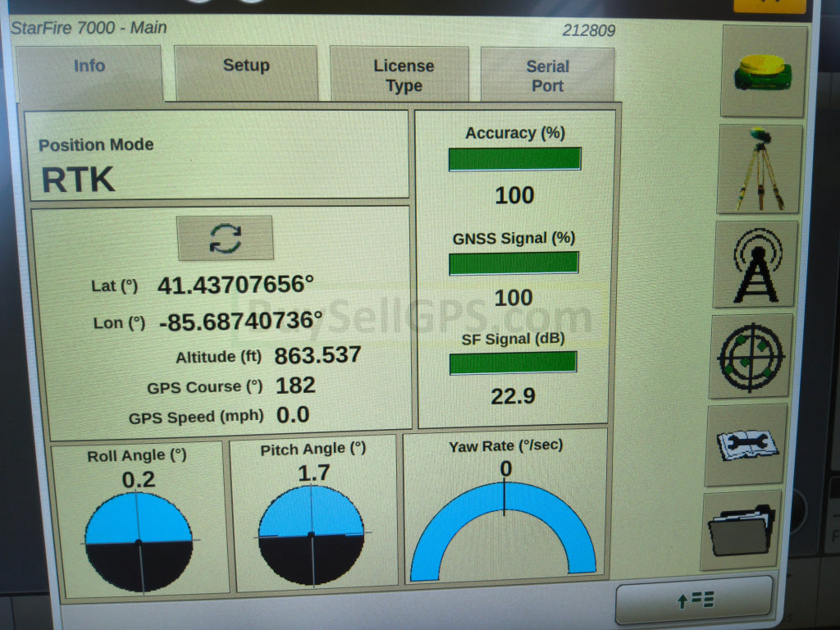Select the Accuracy reading 100
The image size is (840, 630).
coord(514,195)
